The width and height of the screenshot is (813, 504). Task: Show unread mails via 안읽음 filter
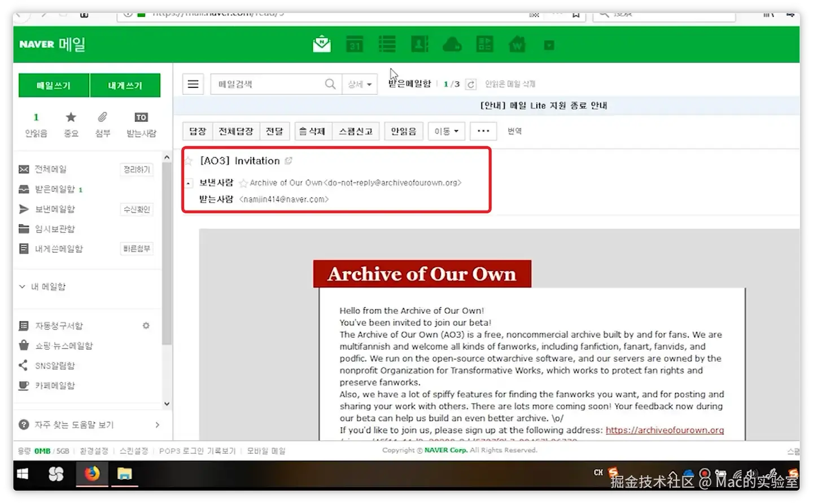36,125
